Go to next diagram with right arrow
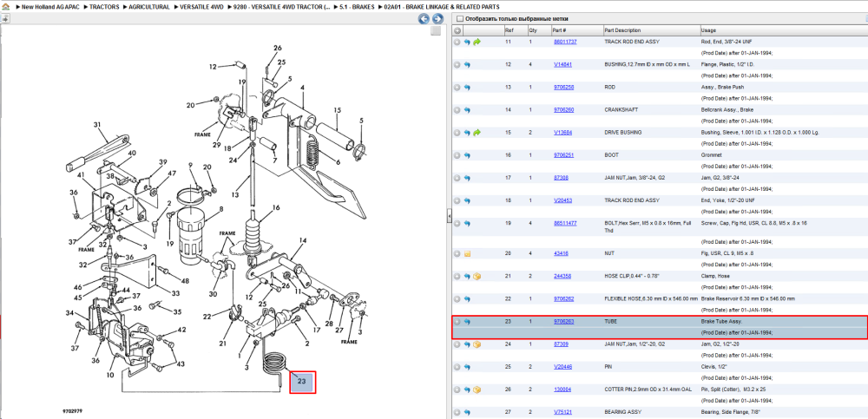Viewport: 868px width, 419px height. click(436, 19)
